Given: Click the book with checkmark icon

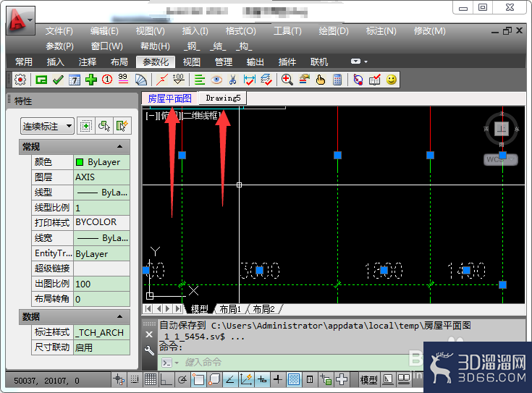Looking at the screenshot, I should click(375, 80).
